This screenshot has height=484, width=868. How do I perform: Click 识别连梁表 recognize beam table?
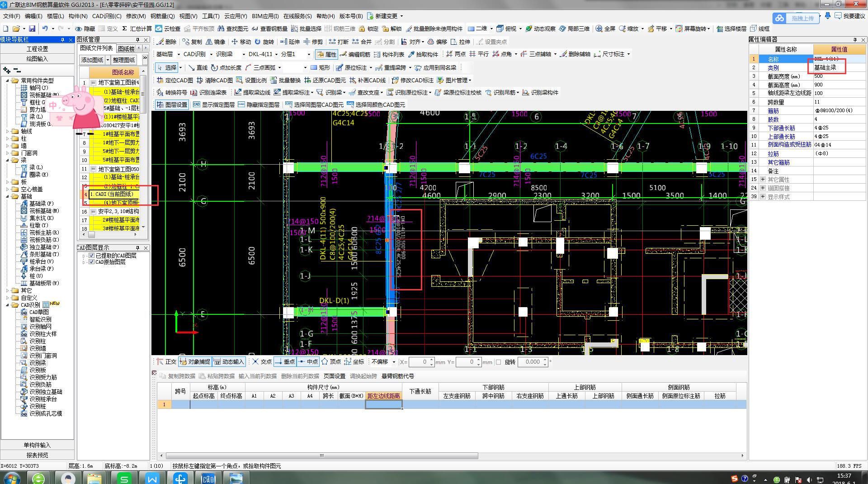tap(208, 92)
